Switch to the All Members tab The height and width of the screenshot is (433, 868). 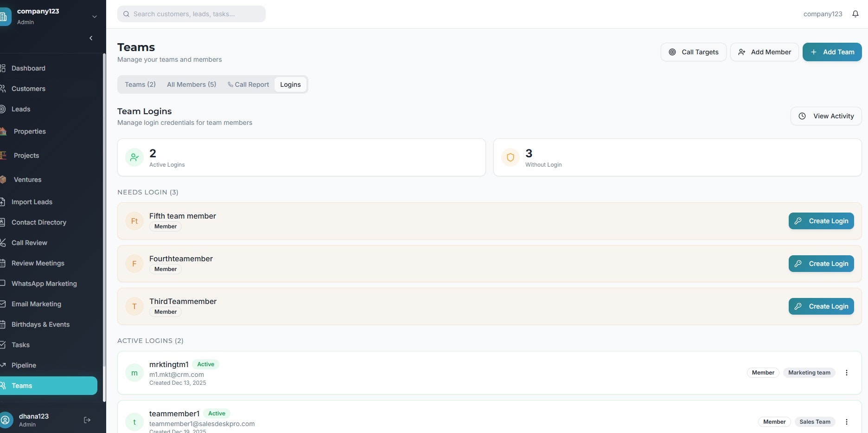coord(191,84)
